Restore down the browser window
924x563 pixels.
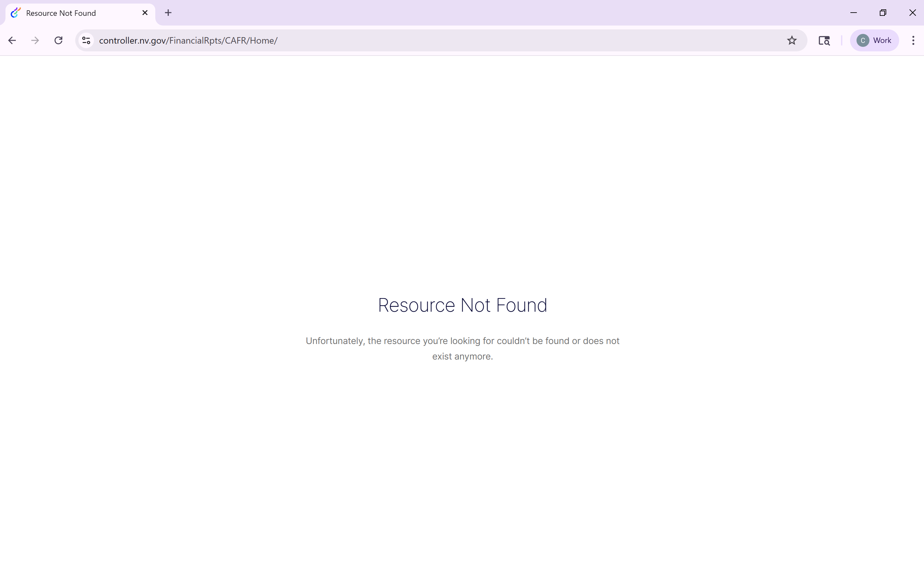pyautogui.click(x=883, y=13)
